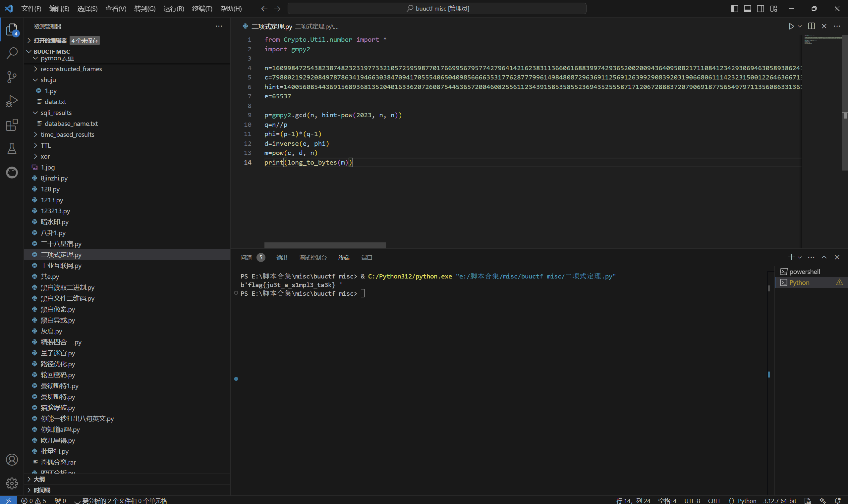The height and width of the screenshot is (504, 848).
Task: Select the powershell terminal instance
Action: click(811, 271)
